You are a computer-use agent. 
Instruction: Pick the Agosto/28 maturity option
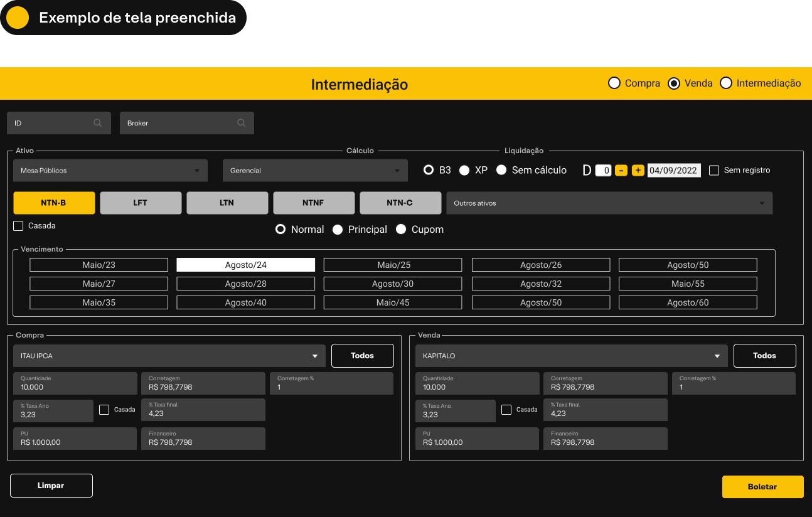point(245,284)
